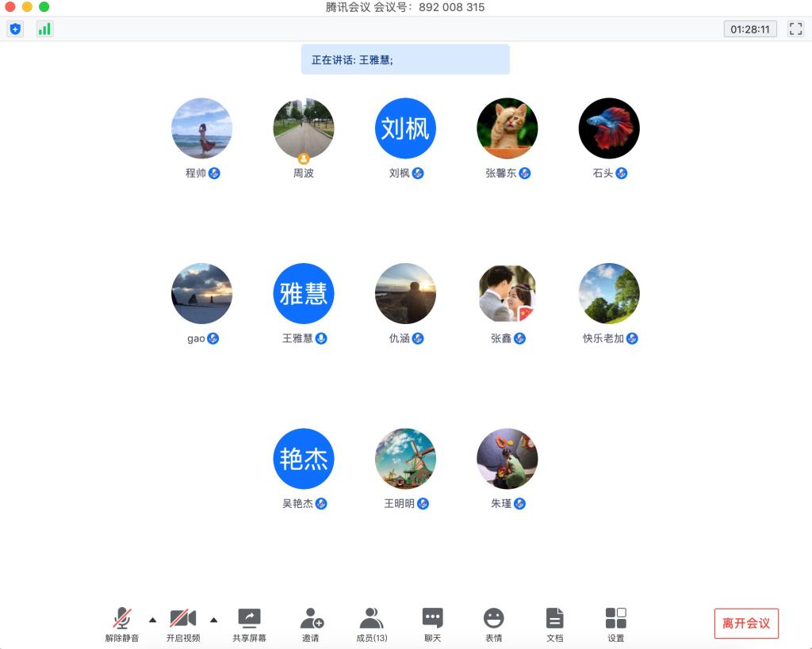Open the documents icon
Viewport: 812px width, 649px height.
[555, 624]
